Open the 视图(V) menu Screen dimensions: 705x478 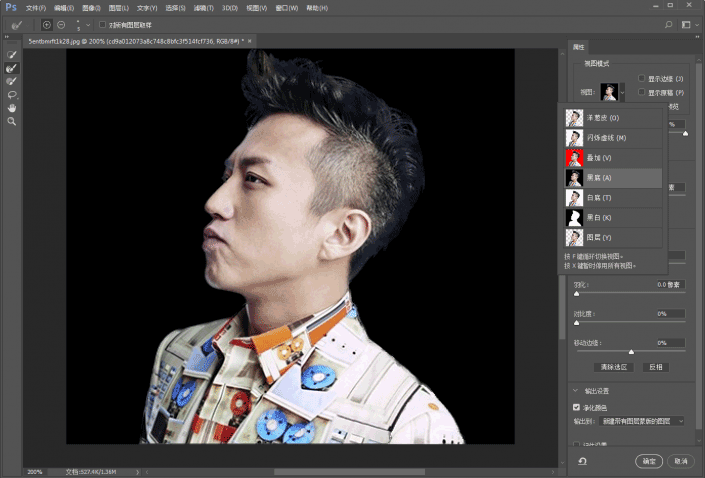257,8
